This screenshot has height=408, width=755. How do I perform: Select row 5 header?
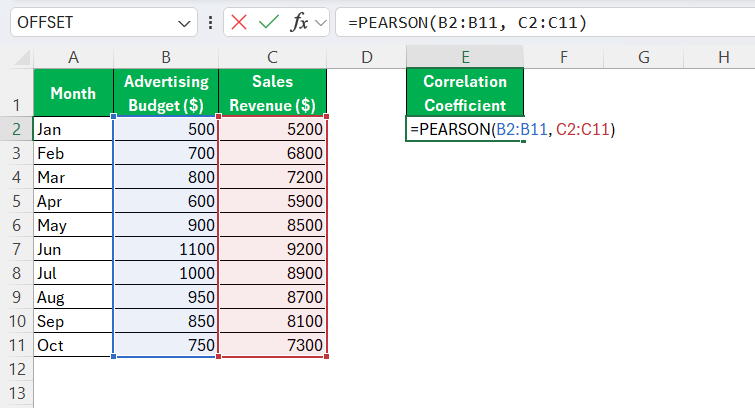(x=16, y=201)
